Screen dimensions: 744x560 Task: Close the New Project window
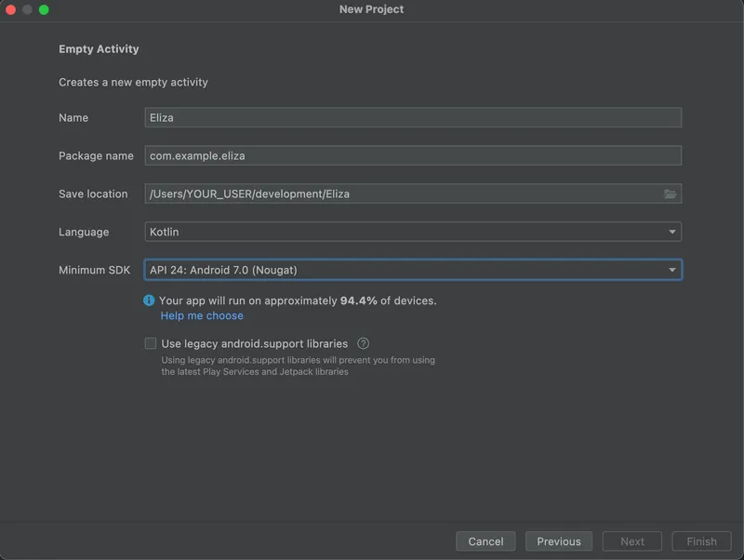(10, 9)
